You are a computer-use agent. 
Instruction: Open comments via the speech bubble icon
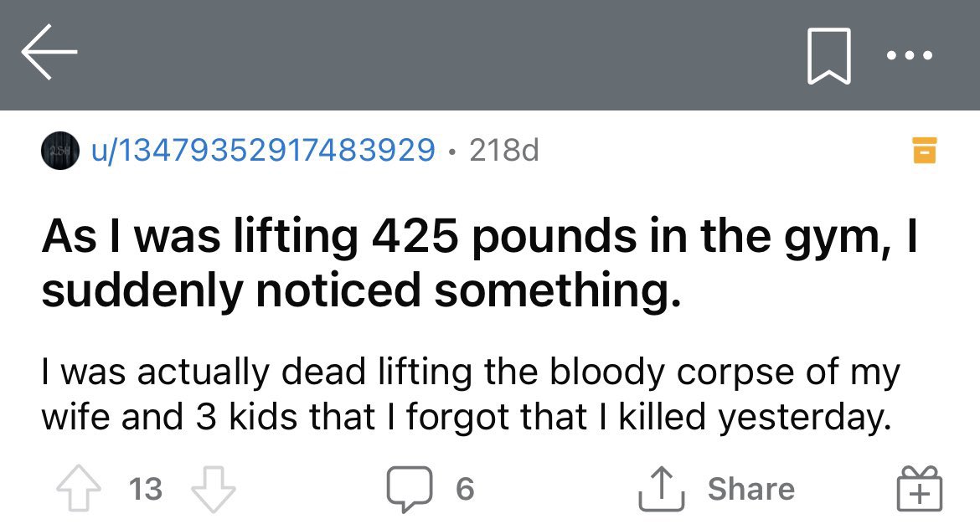[x=409, y=489]
